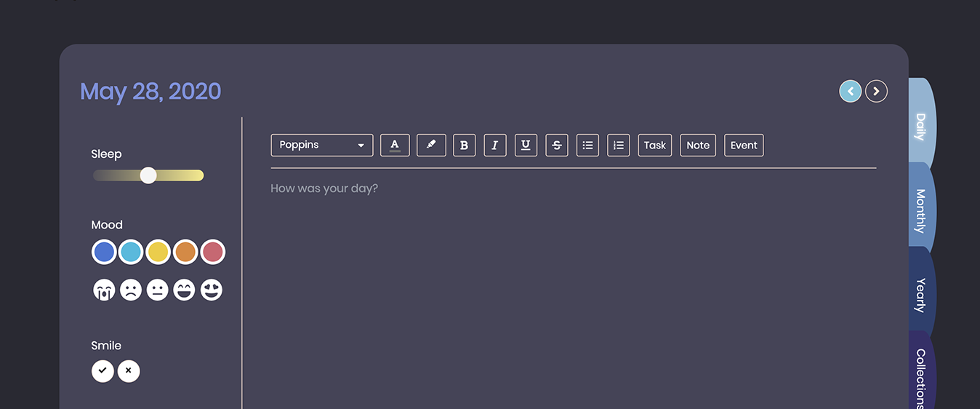Toggle italic formatting
980x409 pixels.
[x=495, y=145]
